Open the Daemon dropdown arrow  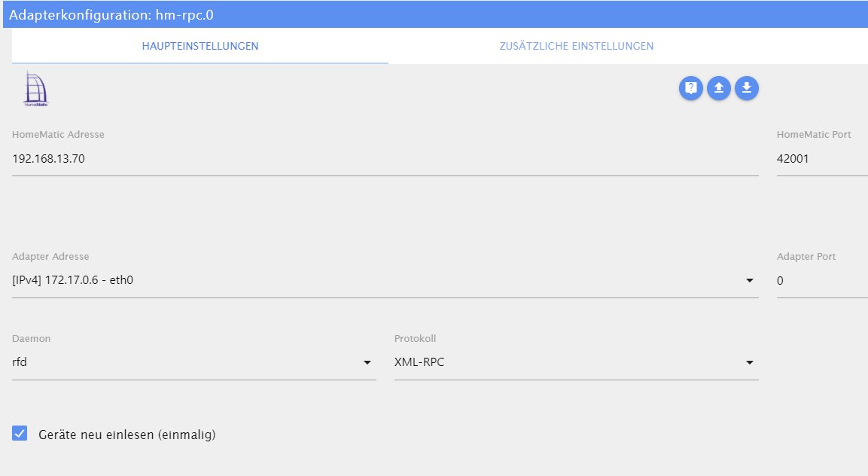point(367,362)
